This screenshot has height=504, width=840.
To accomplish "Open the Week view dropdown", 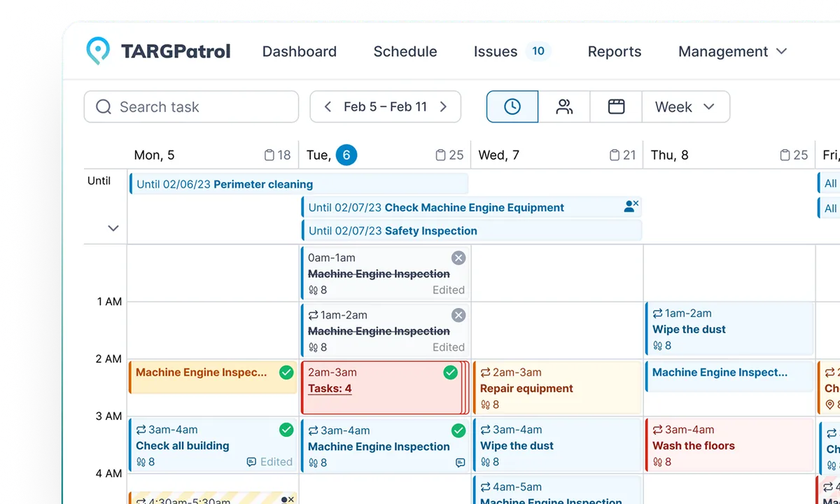I will (685, 106).
